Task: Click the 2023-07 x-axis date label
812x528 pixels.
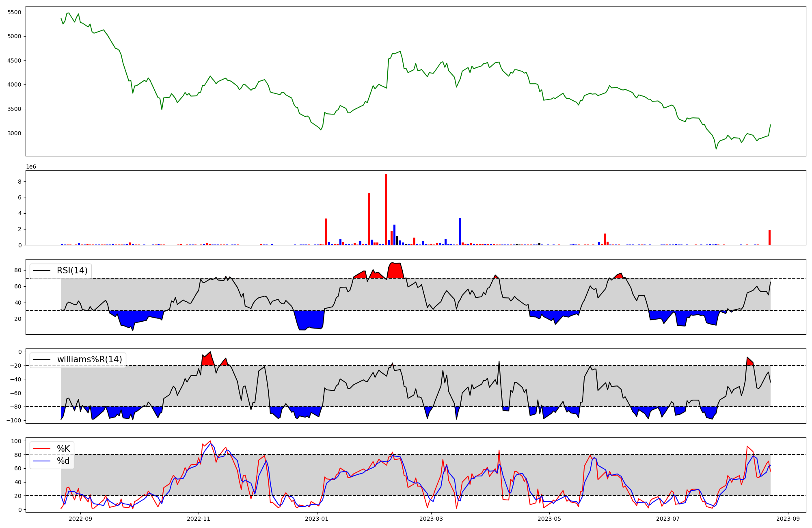Action: [667, 519]
